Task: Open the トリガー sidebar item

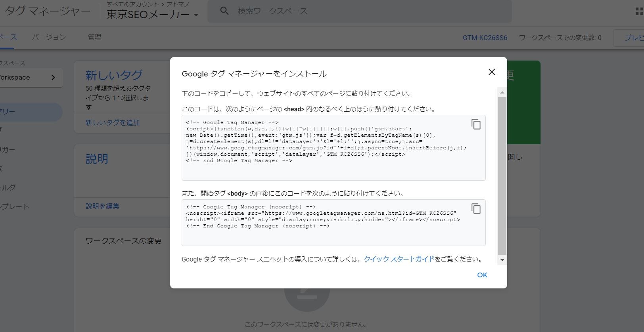Action: coord(8,150)
